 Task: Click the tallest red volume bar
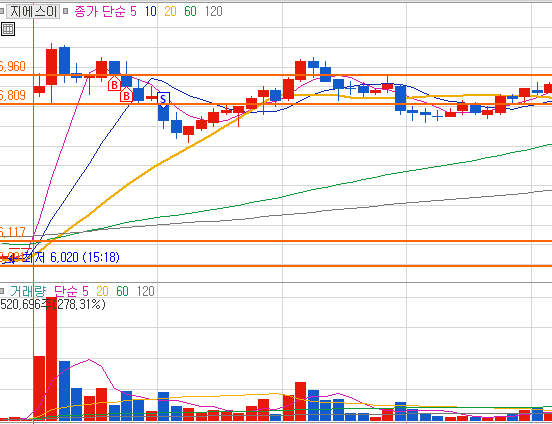(x=51, y=359)
